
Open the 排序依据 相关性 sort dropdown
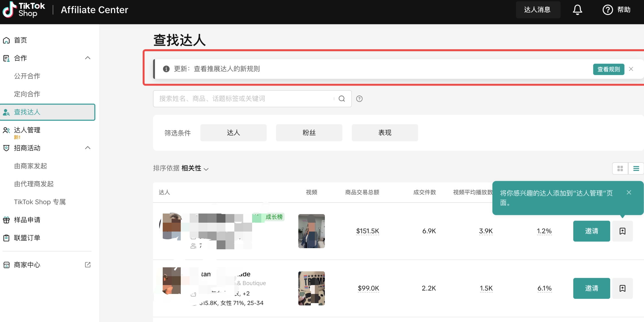coord(195,168)
